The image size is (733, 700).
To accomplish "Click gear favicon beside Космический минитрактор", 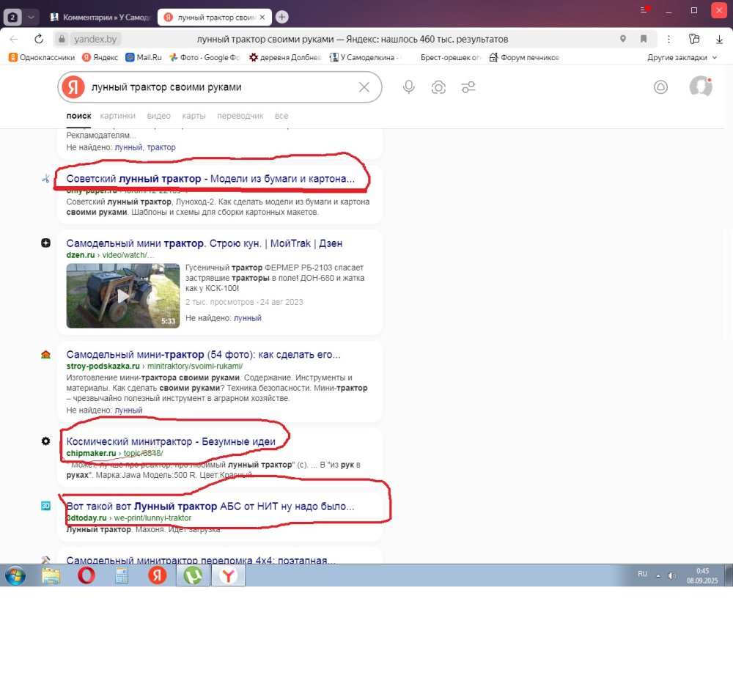I will click(45, 441).
